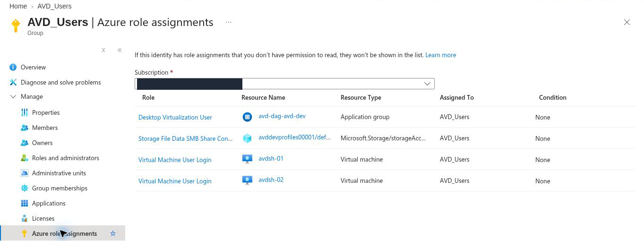Open the more options ellipsis in header
This screenshot has height=241, width=644.
[x=229, y=22]
